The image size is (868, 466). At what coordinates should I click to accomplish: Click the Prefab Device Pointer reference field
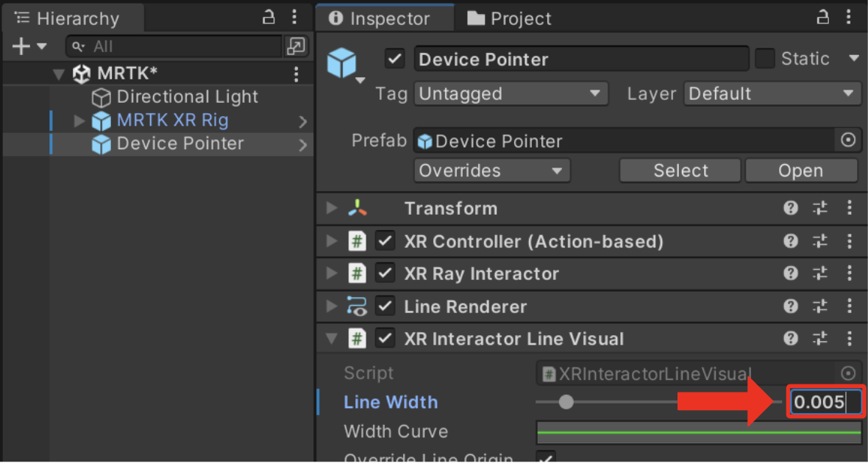click(624, 140)
